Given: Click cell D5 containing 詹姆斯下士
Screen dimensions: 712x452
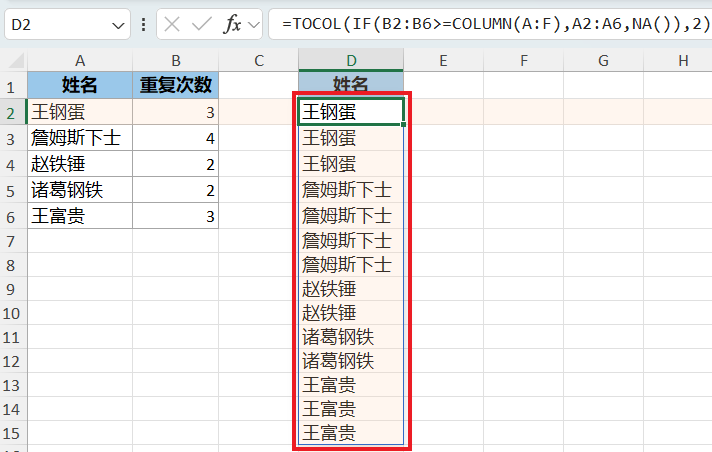Looking at the screenshot, I should [351, 189].
